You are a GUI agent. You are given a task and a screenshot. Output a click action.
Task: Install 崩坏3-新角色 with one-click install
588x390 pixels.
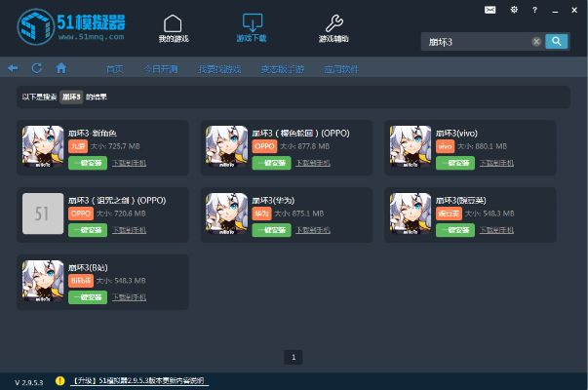click(88, 163)
